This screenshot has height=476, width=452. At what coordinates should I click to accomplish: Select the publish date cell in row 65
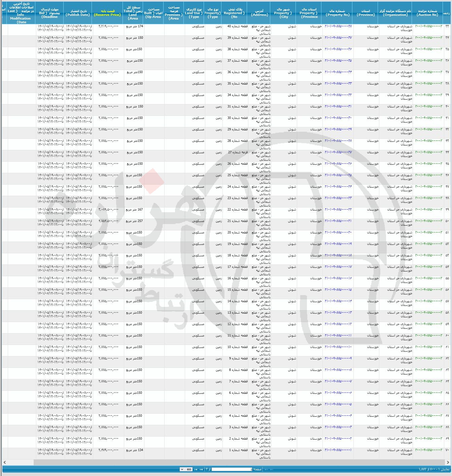tap(78, 396)
